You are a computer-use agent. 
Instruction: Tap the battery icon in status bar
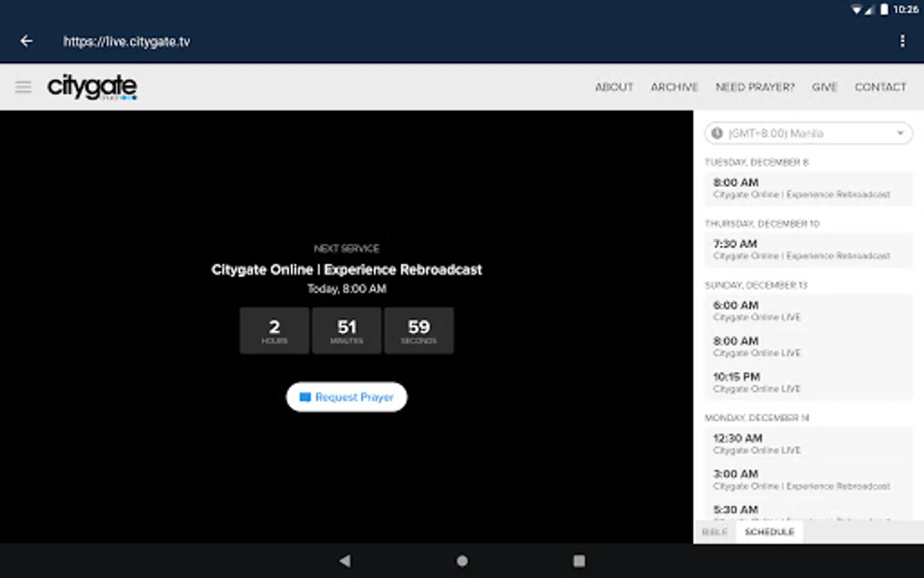pos(884,9)
